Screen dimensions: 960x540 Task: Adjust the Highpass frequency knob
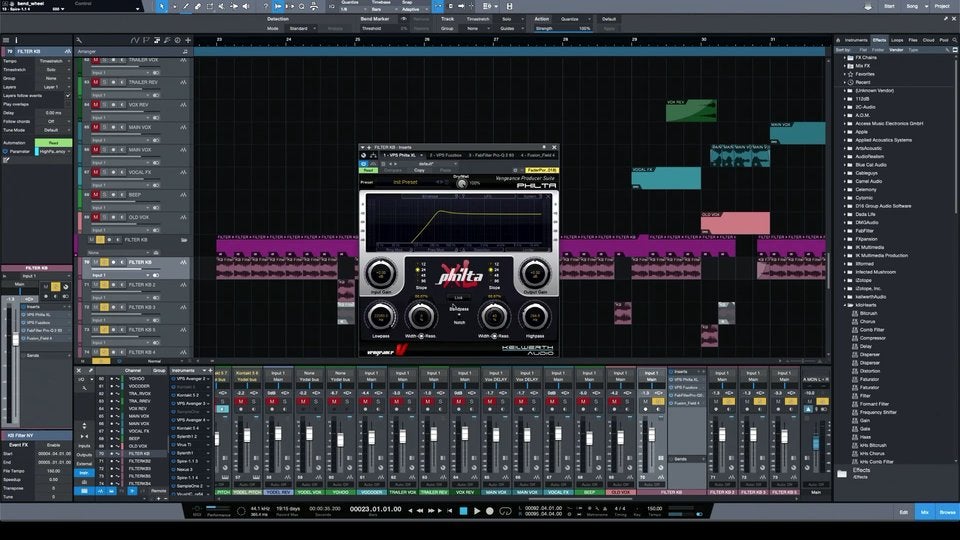[x=535, y=317]
